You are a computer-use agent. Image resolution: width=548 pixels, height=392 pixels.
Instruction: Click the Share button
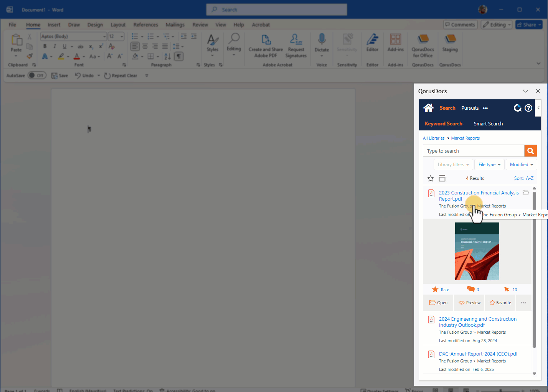tap(529, 25)
